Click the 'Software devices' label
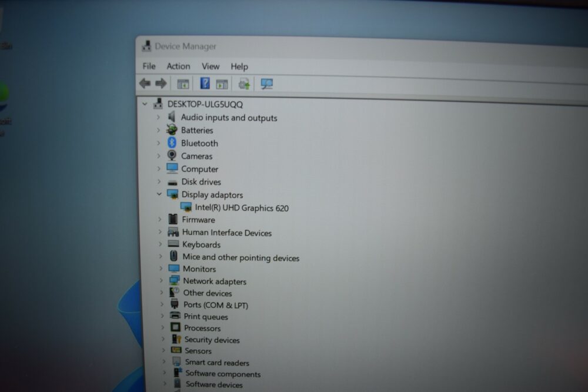The image size is (588, 392). [214, 384]
